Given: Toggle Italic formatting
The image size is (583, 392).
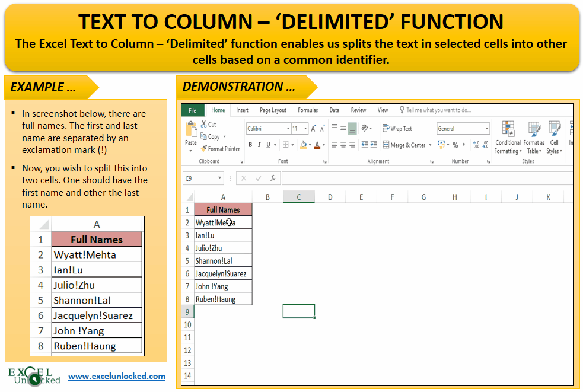Looking at the screenshot, I should pyautogui.click(x=259, y=145).
